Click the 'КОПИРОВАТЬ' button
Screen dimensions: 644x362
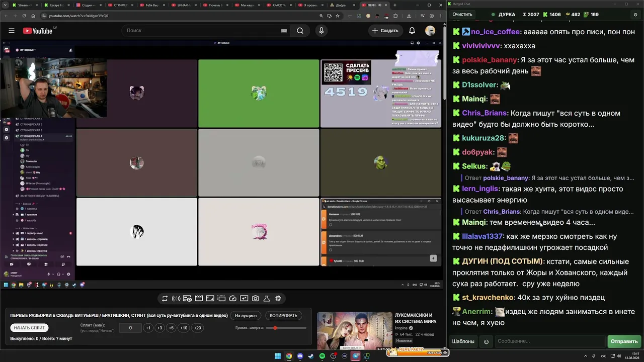[x=283, y=315]
